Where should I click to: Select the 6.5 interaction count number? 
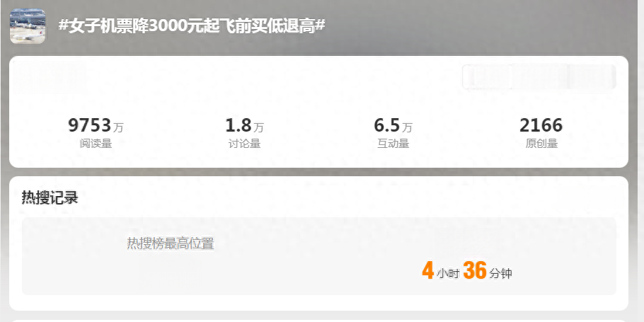click(x=386, y=125)
